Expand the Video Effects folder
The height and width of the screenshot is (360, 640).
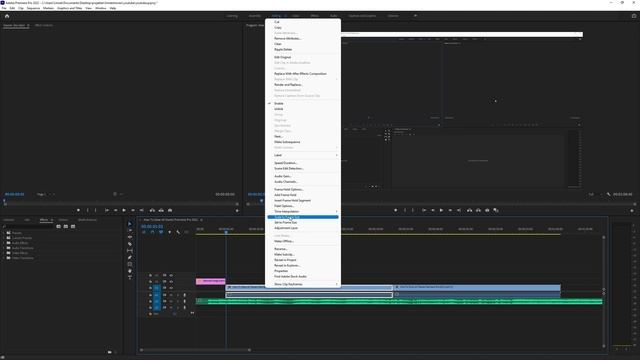coord(4,253)
